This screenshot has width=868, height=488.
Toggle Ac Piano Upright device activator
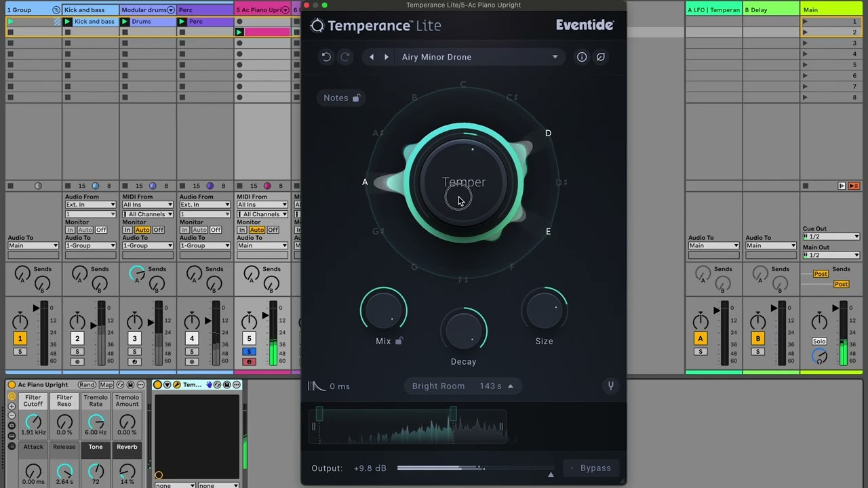coord(12,385)
